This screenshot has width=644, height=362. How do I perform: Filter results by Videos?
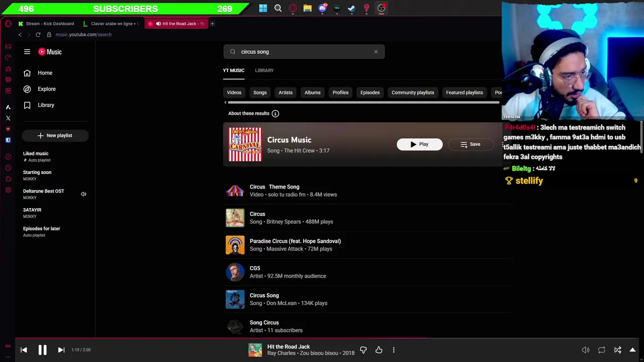(234, 93)
